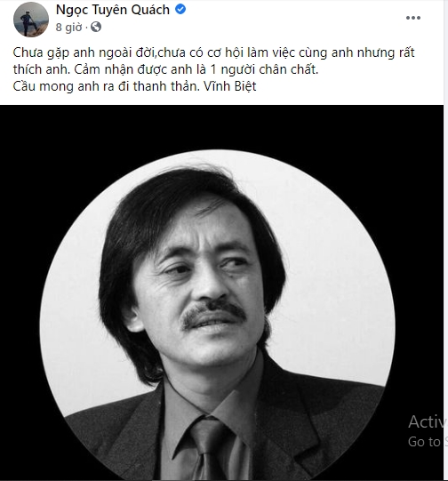This screenshot has width=448, height=481.
Task: Click the "Activ" Windows watermark text
Action: (426, 421)
